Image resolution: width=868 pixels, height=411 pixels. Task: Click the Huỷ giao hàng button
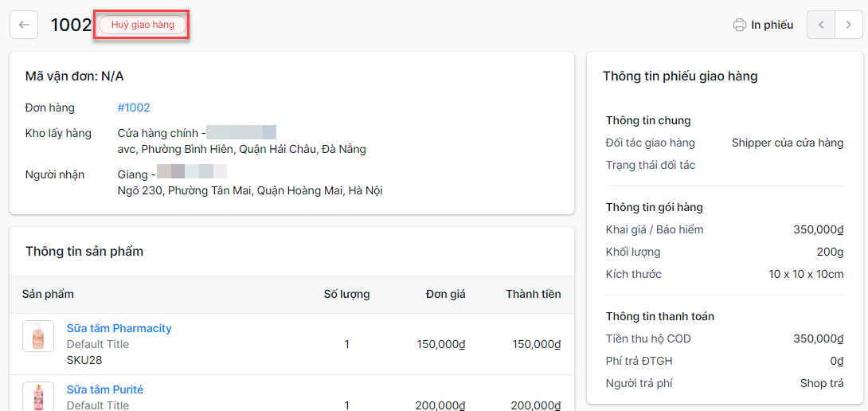(143, 25)
